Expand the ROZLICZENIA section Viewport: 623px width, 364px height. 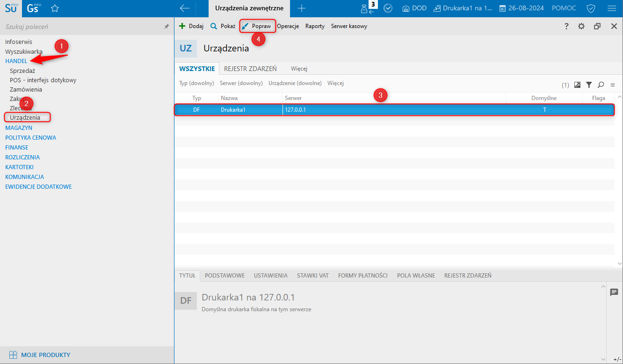point(22,157)
